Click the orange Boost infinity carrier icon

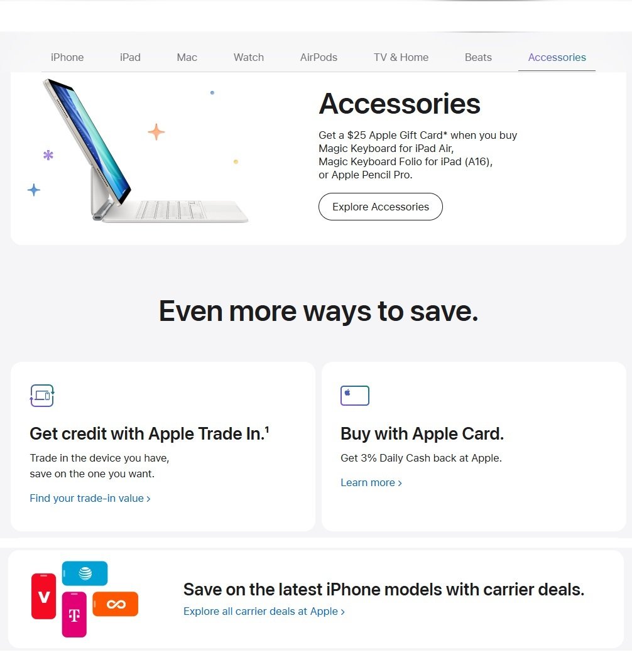point(116,604)
